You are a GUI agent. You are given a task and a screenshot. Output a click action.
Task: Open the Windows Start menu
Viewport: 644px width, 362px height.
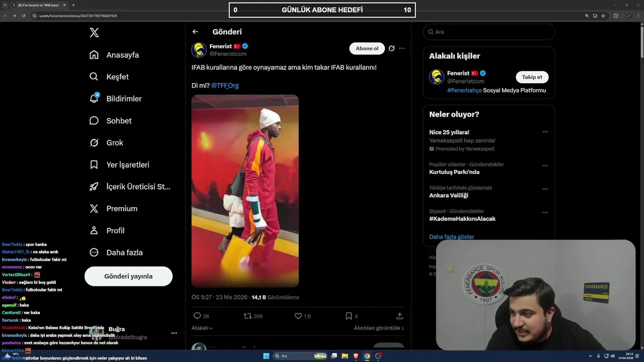tap(266, 356)
